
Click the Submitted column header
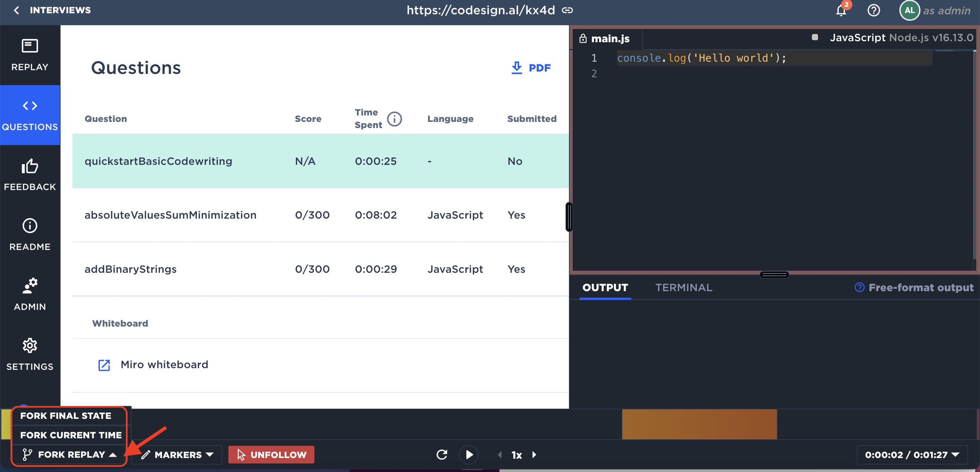532,119
